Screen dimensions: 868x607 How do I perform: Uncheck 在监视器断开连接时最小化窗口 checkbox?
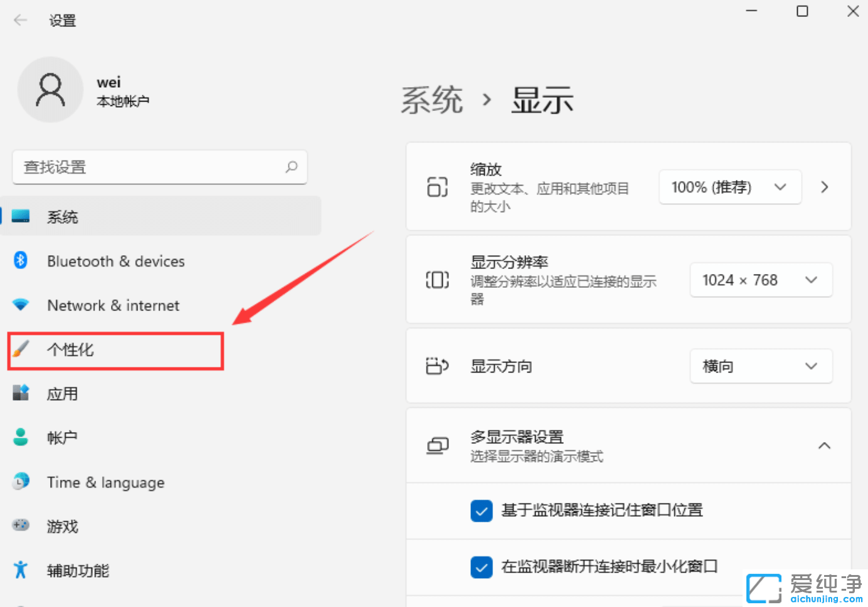point(481,567)
